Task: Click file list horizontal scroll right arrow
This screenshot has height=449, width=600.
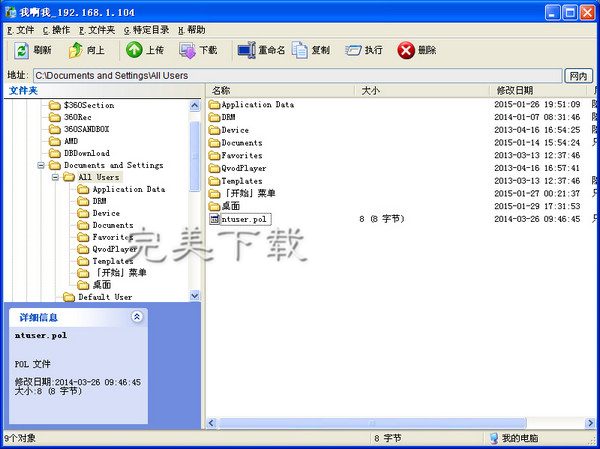Action: coord(590,423)
